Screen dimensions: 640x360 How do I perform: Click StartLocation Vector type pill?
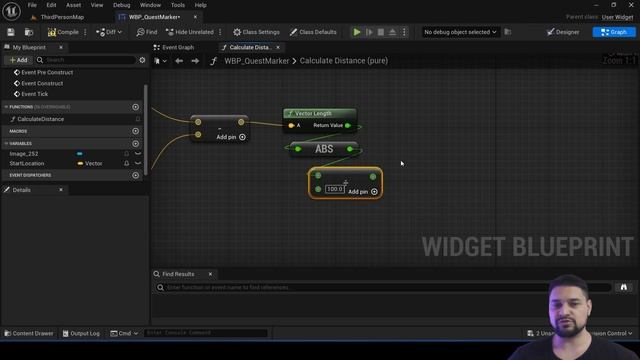tap(90, 163)
